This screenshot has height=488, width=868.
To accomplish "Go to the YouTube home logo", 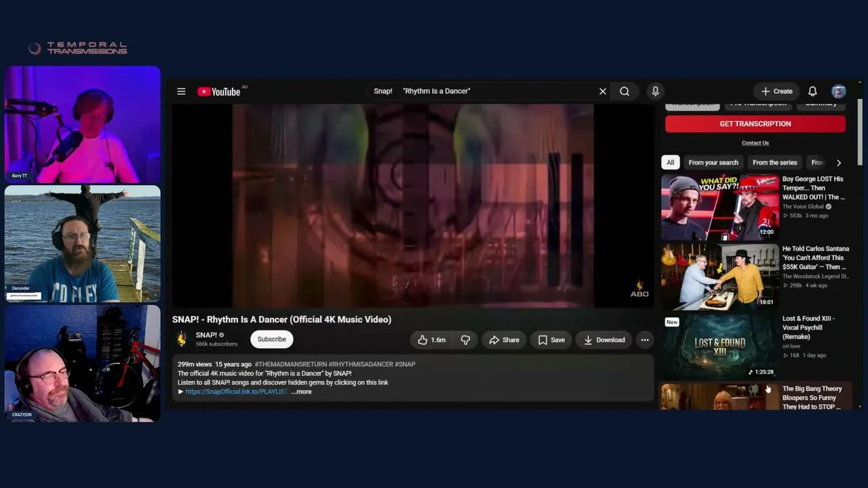I will (219, 91).
